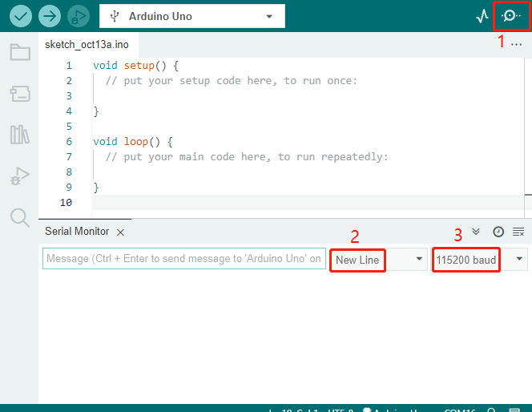Click line number 5 in the gutter
Screen dimensions: 532x412
69,127
